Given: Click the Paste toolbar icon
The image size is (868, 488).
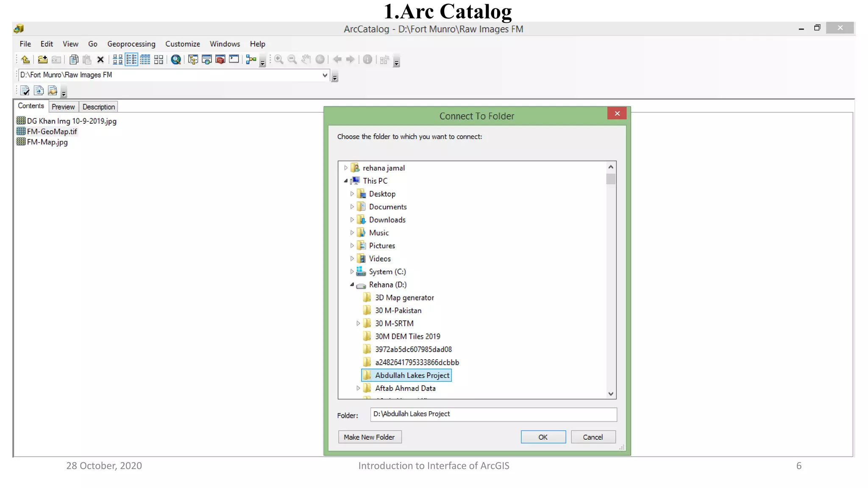Looking at the screenshot, I should tap(87, 60).
